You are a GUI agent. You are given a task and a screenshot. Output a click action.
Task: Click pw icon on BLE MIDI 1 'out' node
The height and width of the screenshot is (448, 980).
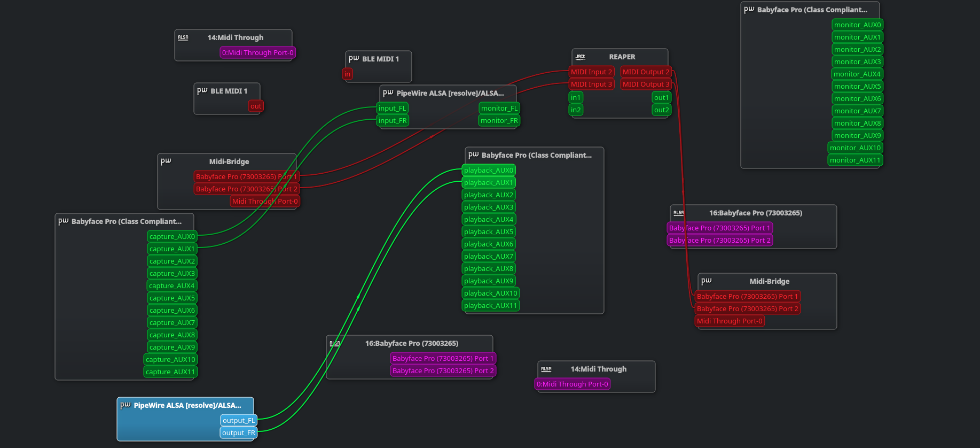coord(202,90)
